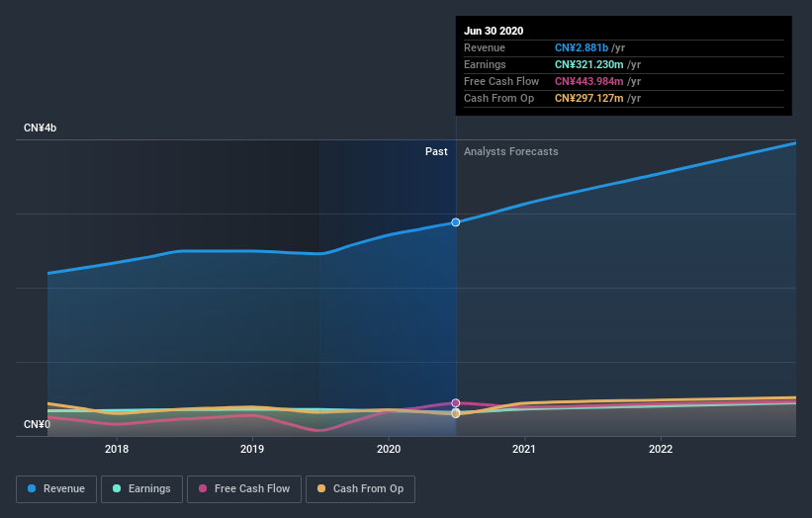The height and width of the screenshot is (518, 812).
Task: Click the CN¥321.230m earnings value
Action: [589, 64]
